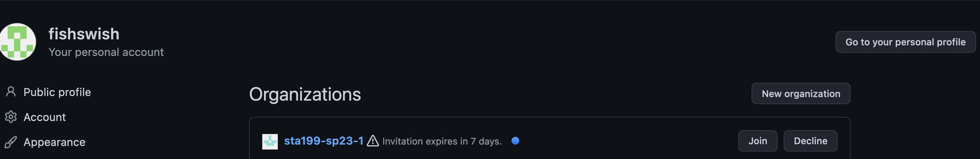This screenshot has width=980, height=159.
Task: Click the fishswish profile avatar
Action: click(x=18, y=42)
